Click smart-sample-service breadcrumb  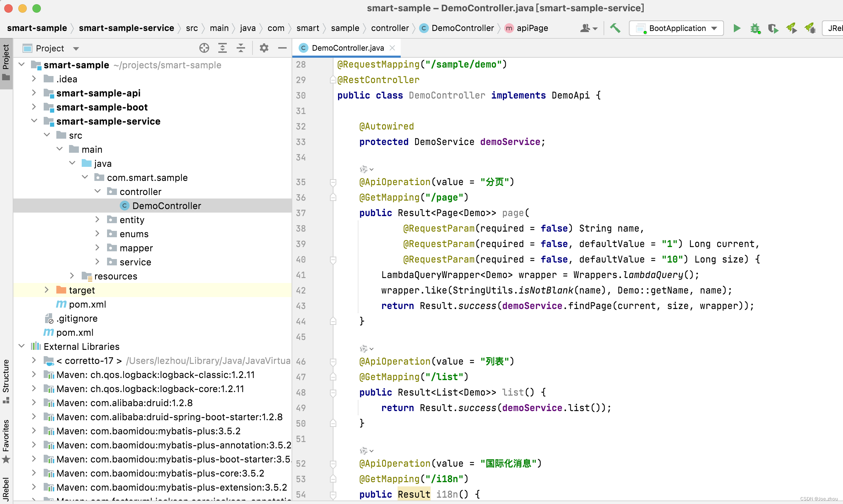tap(126, 28)
